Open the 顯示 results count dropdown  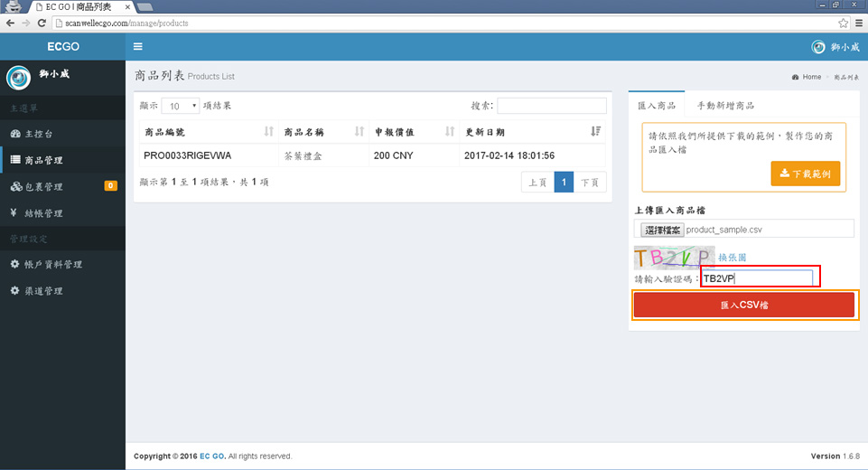pos(180,106)
